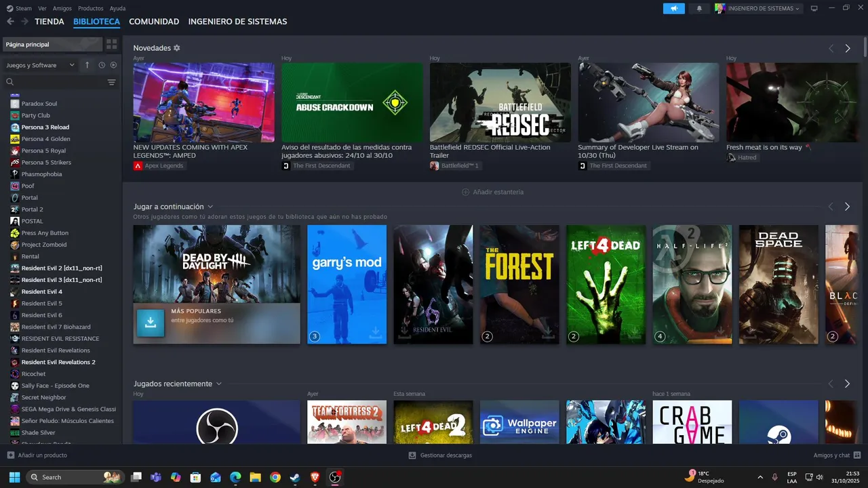Open Google Chrome from the Windows taskbar
The width and height of the screenshot is (868, 488).
pos(275,477)
